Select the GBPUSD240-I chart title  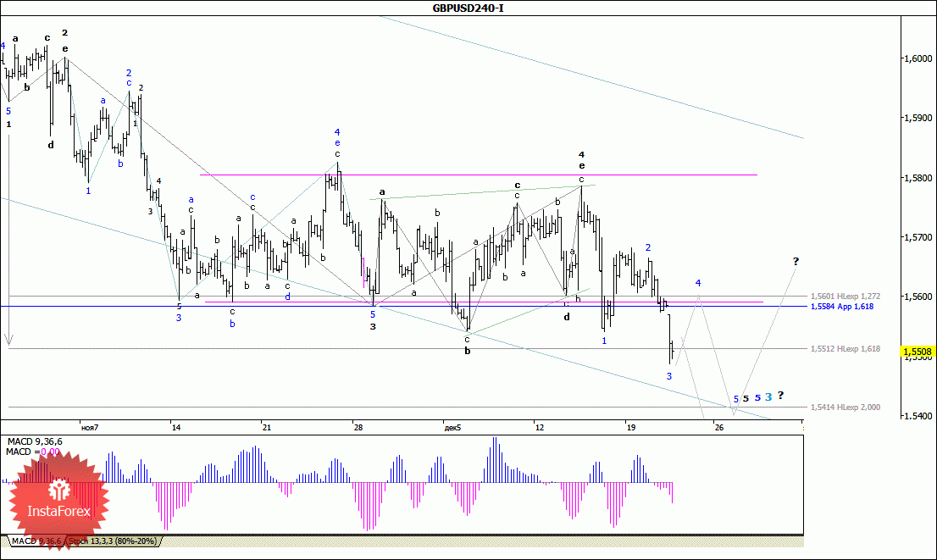tap(468, 8)
